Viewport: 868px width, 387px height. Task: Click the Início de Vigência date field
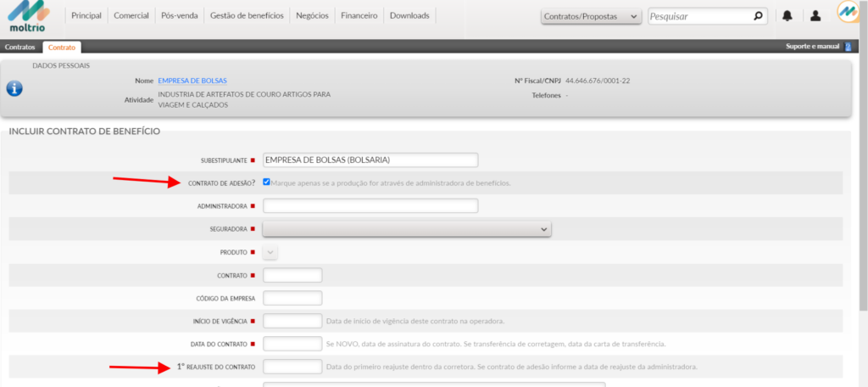292,321
